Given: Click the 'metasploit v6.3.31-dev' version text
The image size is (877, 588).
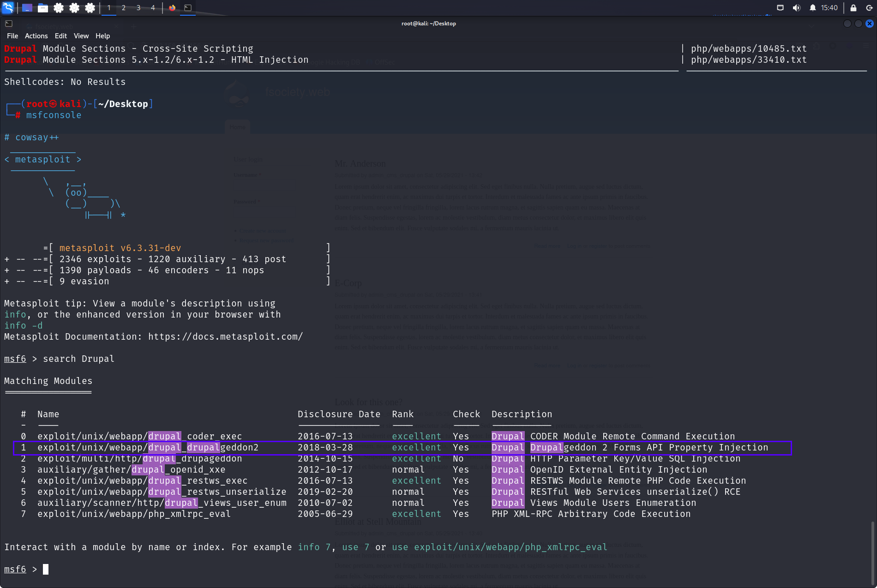Looking at the screenshot, I should pos(120,248).
